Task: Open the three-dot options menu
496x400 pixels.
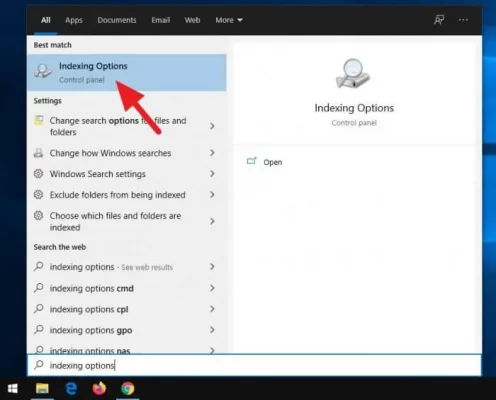Action: [x=463, y=20]
